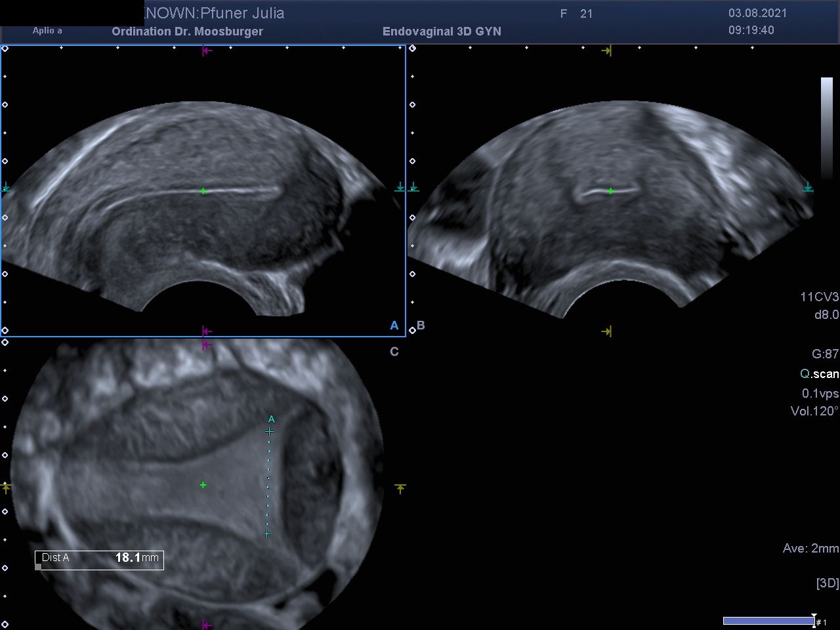The height and width of the screenshot is (630, 840).
Task: Click the upper caliper cross of measurement A
Action: pos(269,431)
